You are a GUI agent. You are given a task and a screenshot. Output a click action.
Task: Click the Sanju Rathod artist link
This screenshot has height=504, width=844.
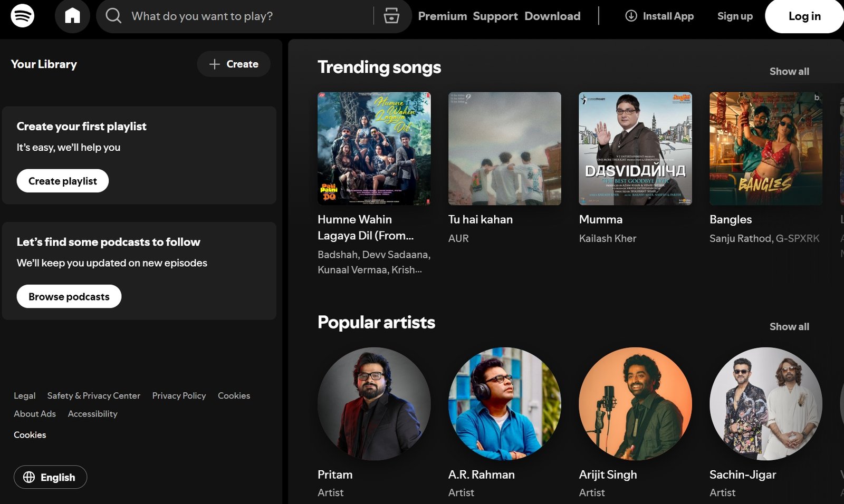740,238
